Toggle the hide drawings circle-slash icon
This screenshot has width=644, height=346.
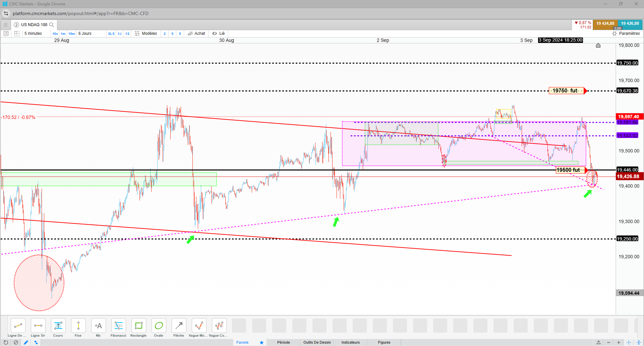tap(16, 342)
